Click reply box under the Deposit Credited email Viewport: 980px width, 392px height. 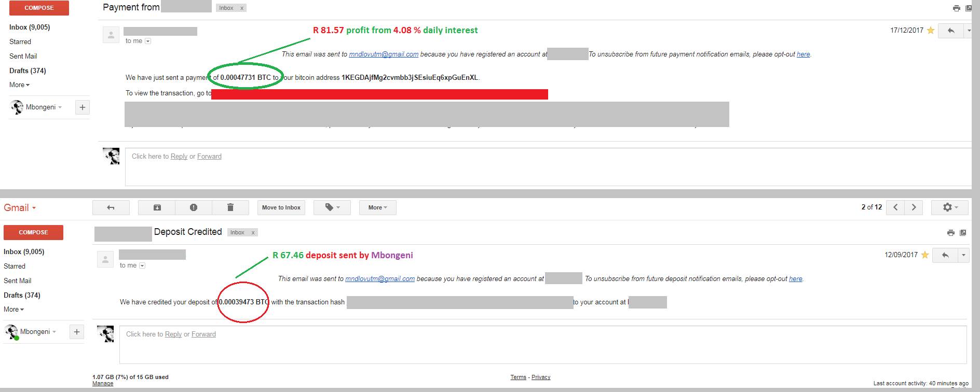pos(543,345)
